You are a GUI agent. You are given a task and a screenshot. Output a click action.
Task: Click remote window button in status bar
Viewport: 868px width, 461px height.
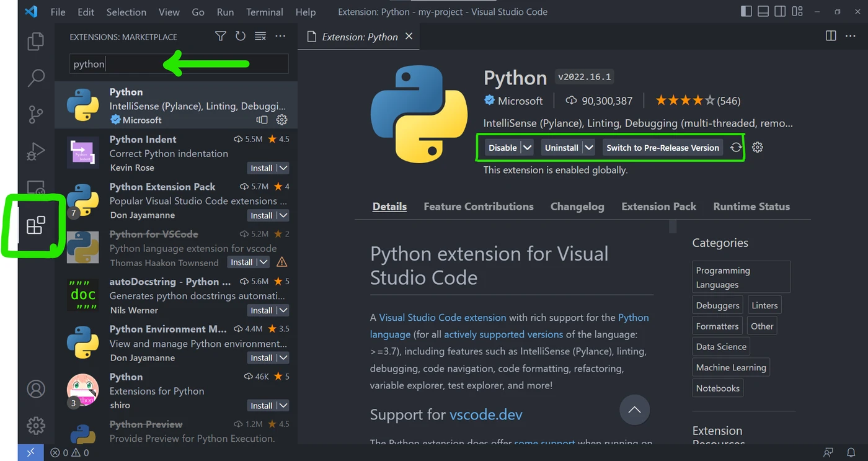(30, 452)
